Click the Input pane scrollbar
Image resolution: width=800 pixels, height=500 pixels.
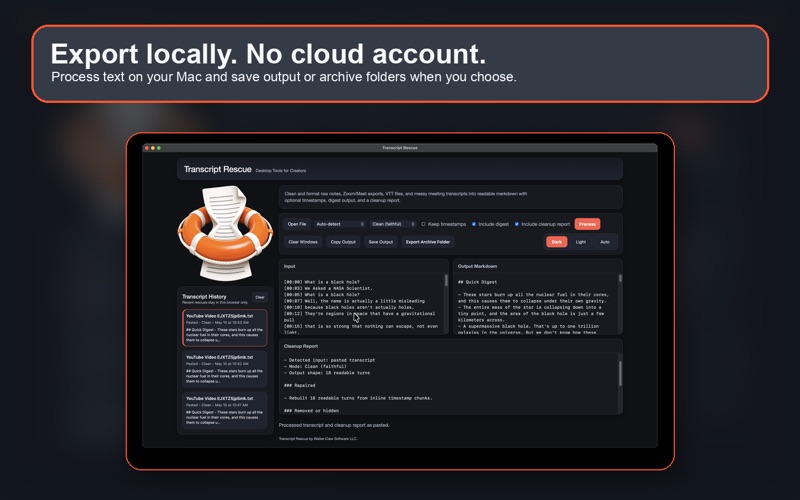coord(446,281)
